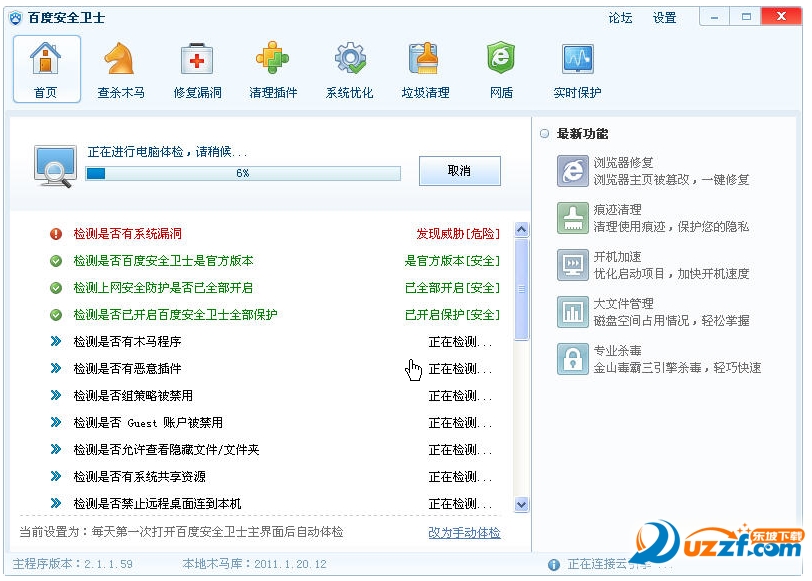Click 优化启动项目，加快开机速度 description
This screenshot has width=812, height=581.
click(671, 274)
